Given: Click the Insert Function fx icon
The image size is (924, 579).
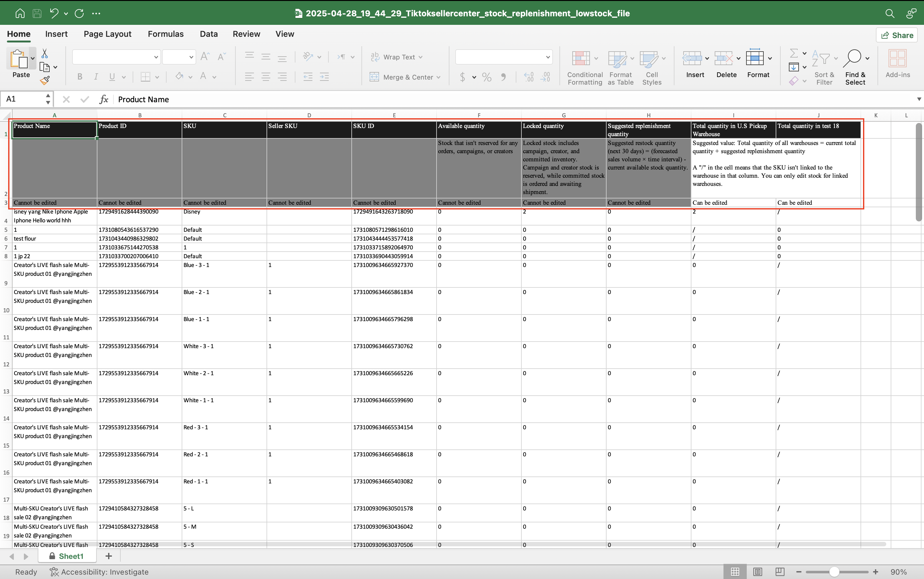Looking at the screenshot, I should (104, 100).
